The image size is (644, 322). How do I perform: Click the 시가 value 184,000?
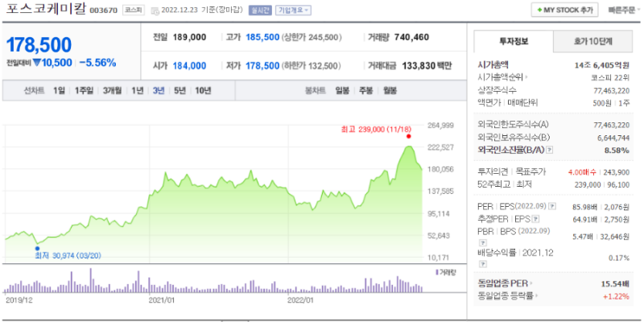(189, 66)
